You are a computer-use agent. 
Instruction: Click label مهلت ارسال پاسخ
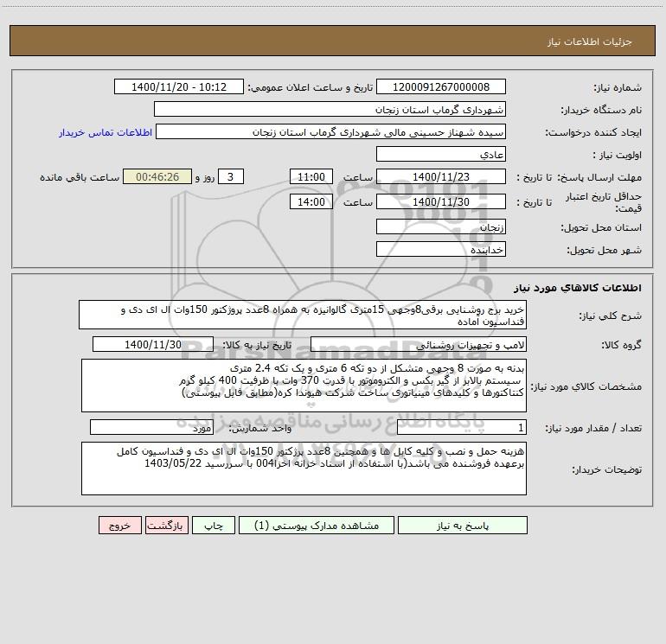(x=599, y=177)
